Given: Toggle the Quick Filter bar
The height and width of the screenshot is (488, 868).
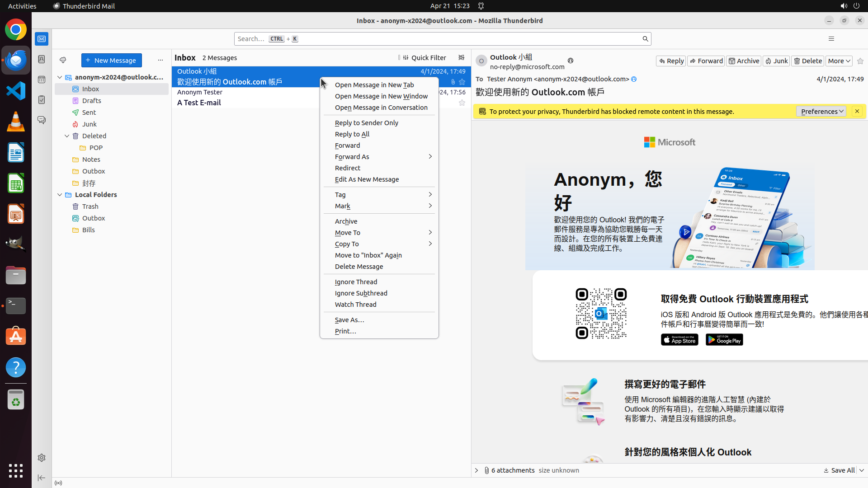Looking at the screenshot, I should (424, 58).
